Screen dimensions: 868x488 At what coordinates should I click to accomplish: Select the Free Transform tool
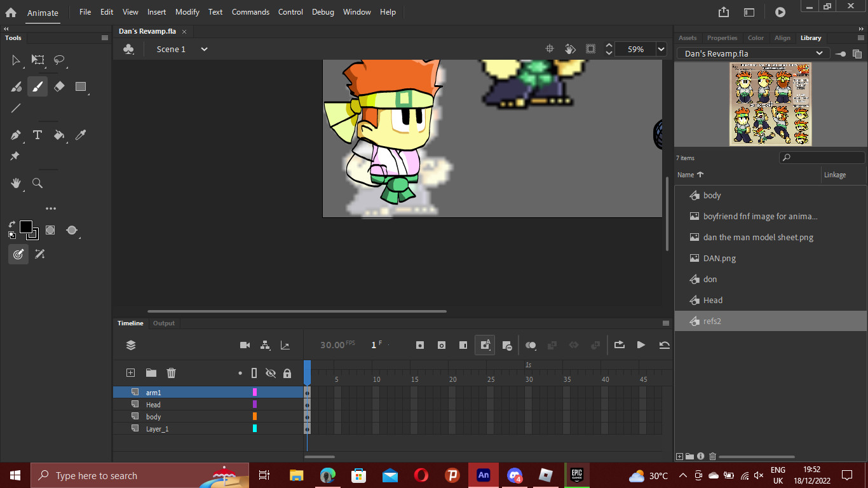[x=38, y=60]
